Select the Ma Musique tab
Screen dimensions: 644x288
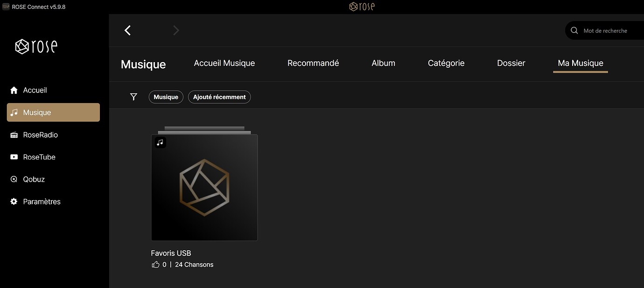coord(581,63)
